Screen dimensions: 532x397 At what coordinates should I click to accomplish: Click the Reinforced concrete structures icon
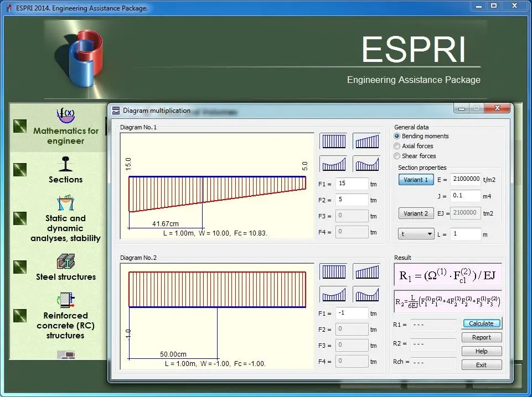pyautogui.click(x=65, y=300)
